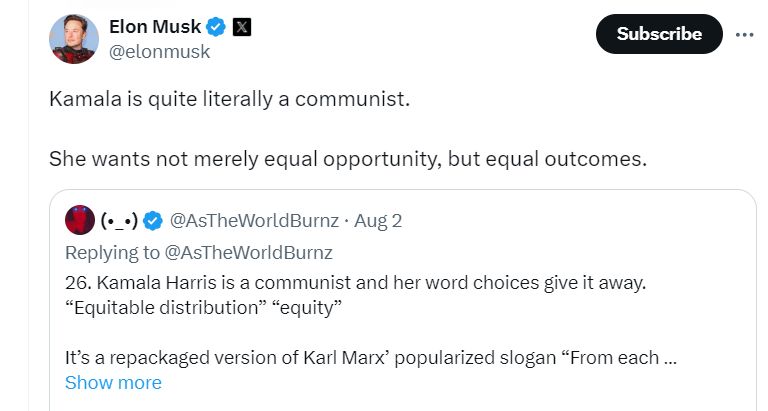
Task: Click the "Equitable distribution" "equity" line
Action: [204, 307]
